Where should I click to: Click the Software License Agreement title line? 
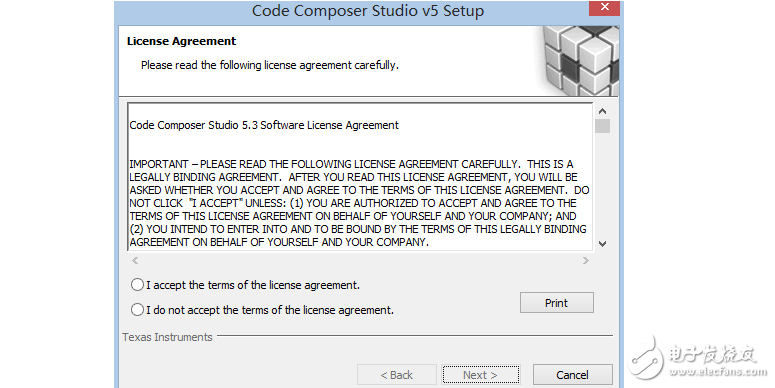pos(264,125)
